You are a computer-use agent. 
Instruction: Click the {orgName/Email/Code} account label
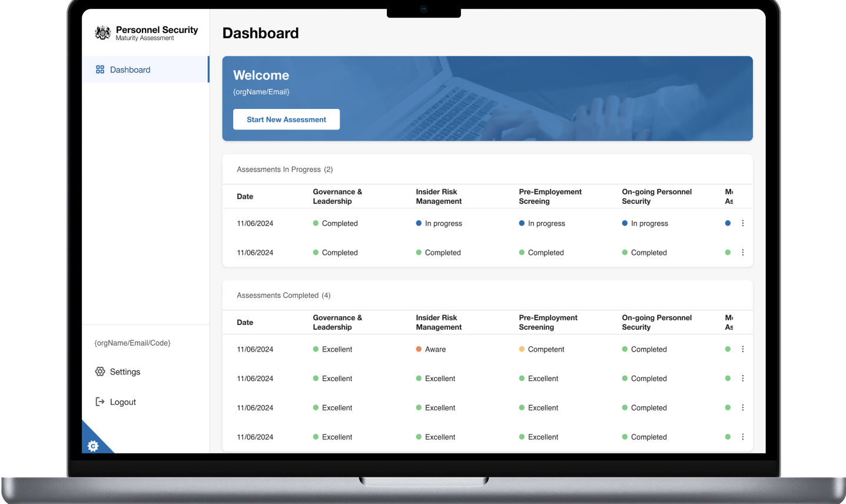[132, 342]
